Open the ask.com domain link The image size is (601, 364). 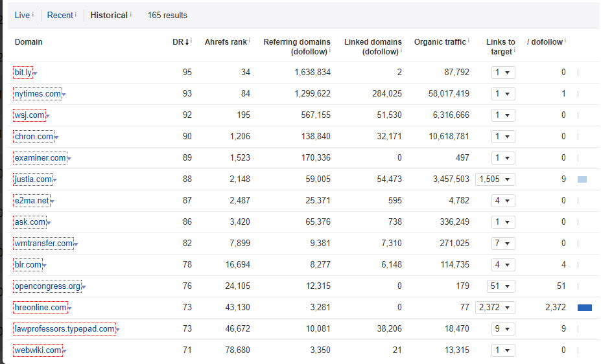(30, 222)
